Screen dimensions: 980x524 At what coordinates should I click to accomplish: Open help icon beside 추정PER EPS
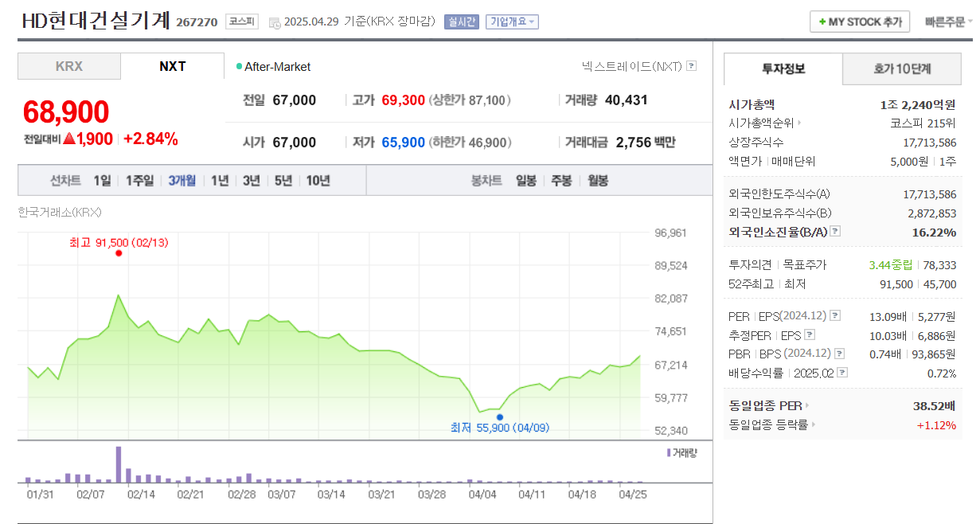point(810,335)
